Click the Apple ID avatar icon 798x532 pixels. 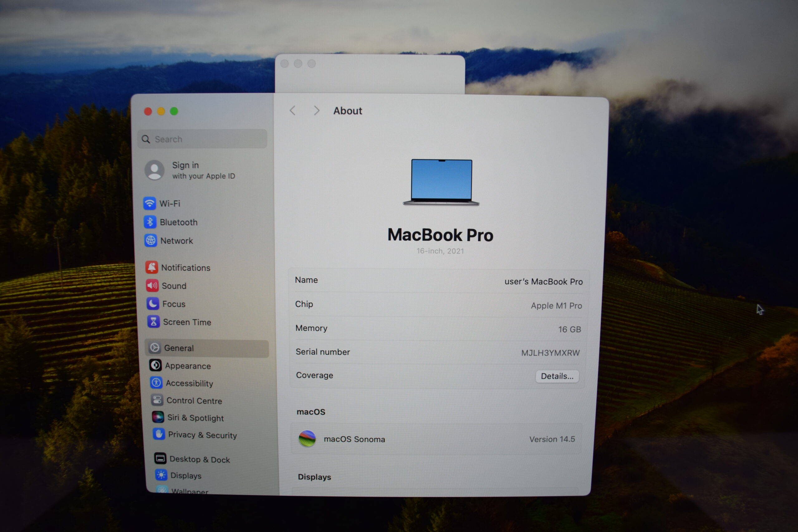tap(154, 170)
